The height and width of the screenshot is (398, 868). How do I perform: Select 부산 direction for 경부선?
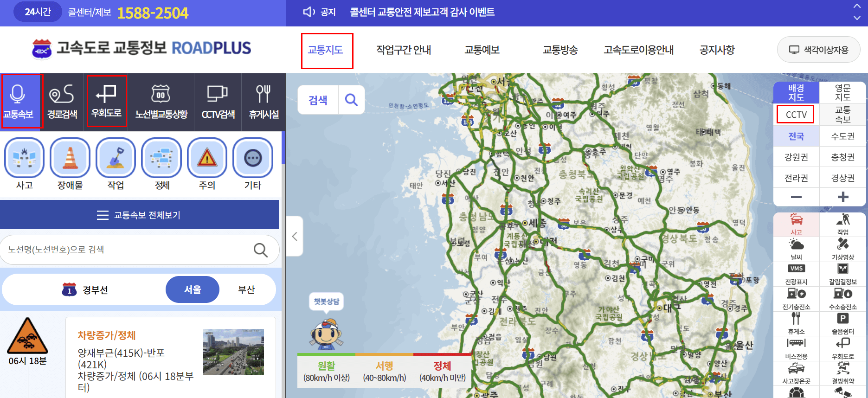[246, 289]
